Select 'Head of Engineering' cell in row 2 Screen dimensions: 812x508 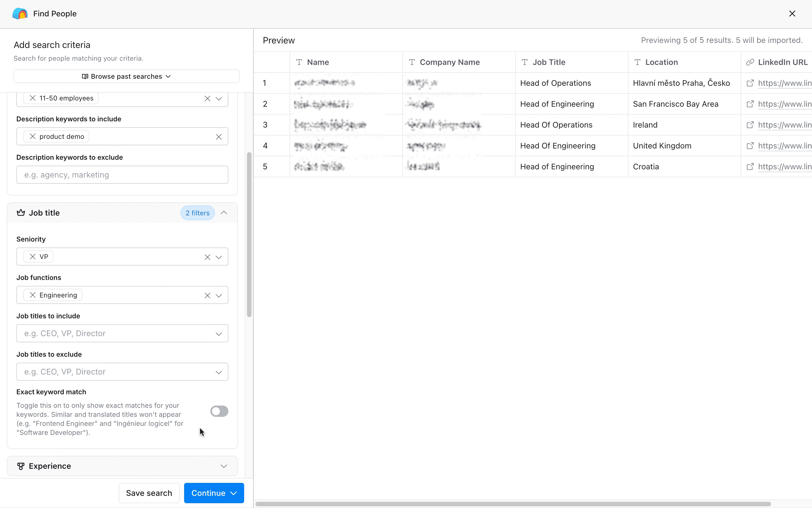click(572, 104)
